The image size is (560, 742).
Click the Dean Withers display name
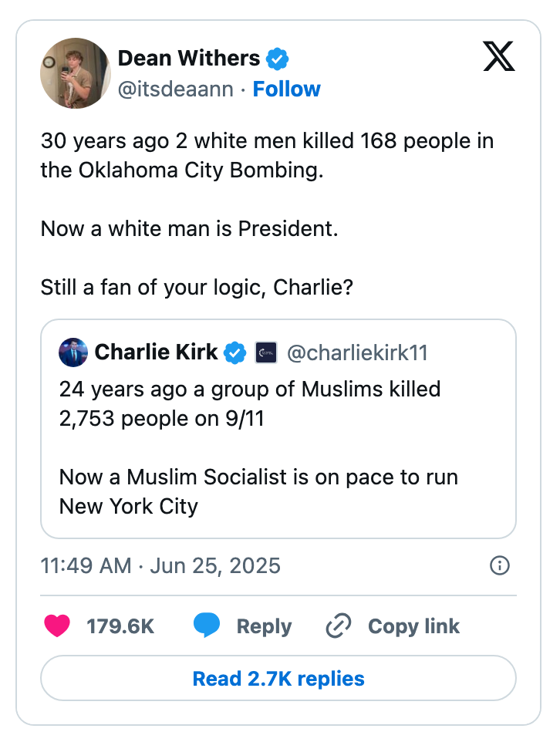tap(189, 59)
